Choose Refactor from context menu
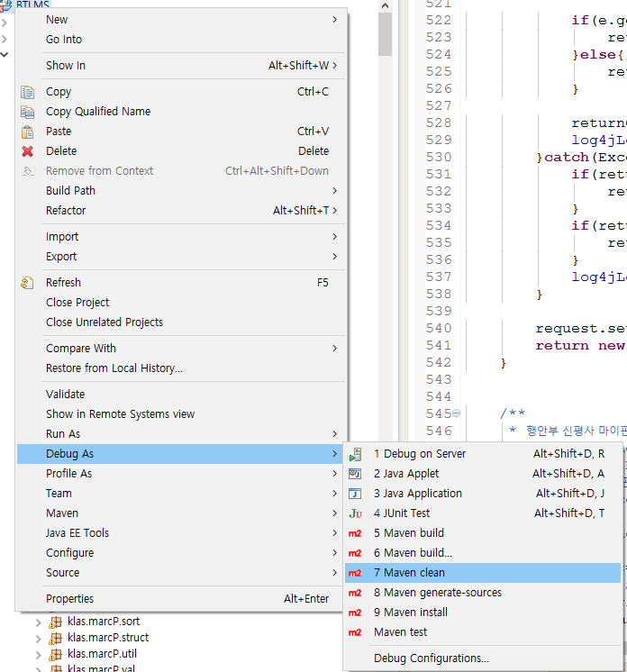 pos(181,211)
